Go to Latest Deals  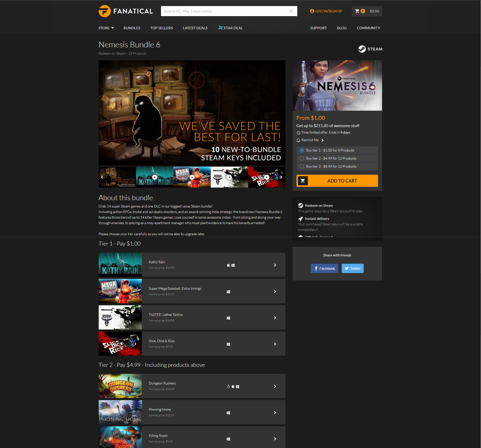click(x=195, y=28)
